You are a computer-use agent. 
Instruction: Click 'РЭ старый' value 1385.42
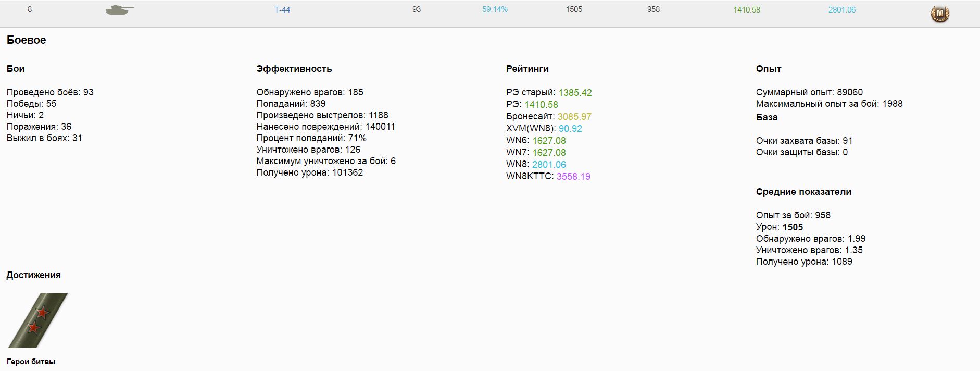(575, 93)
